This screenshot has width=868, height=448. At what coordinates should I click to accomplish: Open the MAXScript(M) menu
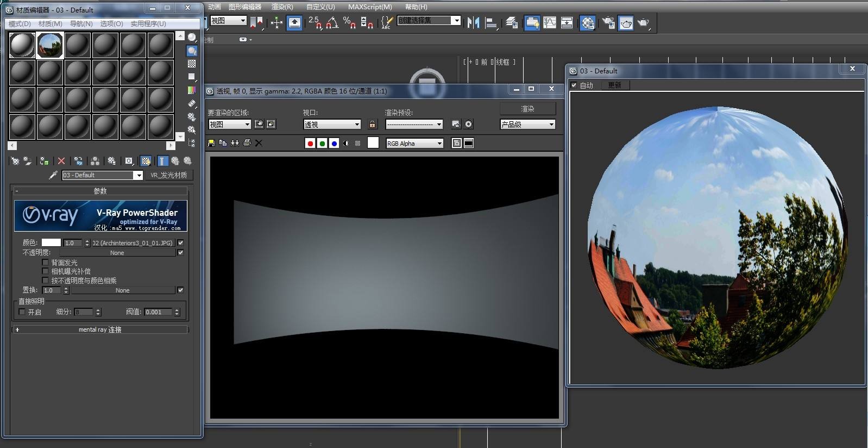pyautogui.click(x=370, y=7)
